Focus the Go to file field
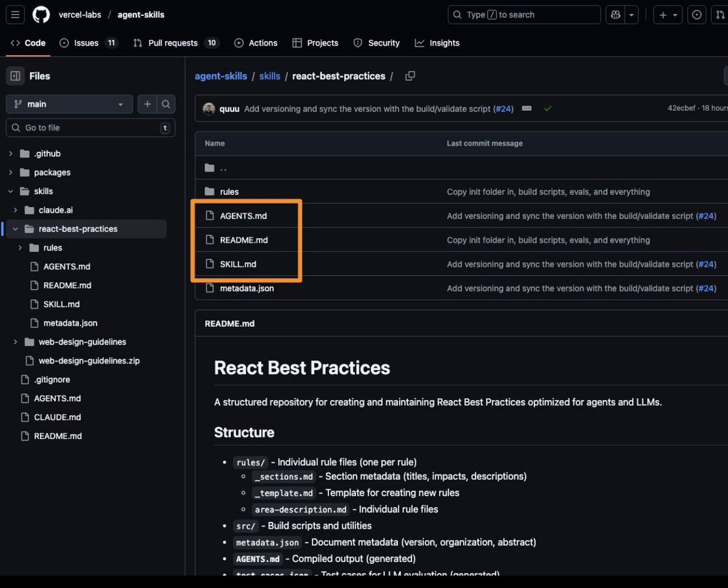 [90, 128]
